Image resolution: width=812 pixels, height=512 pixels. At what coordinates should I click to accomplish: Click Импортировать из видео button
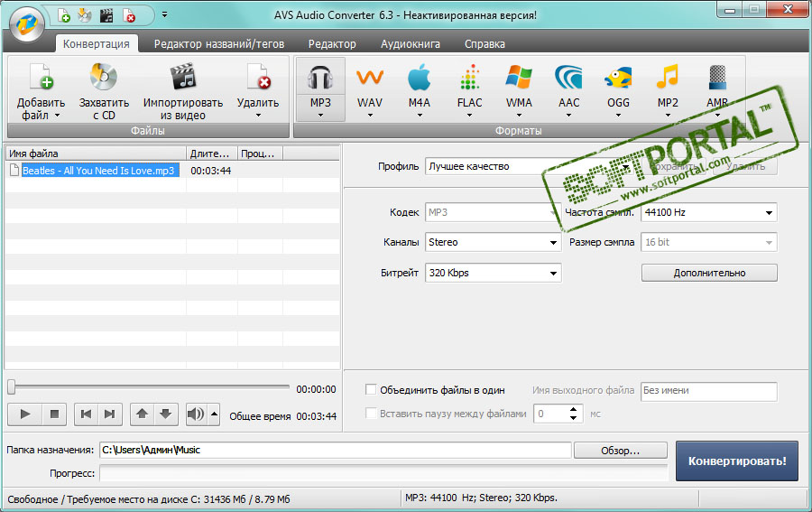(183, 92)
